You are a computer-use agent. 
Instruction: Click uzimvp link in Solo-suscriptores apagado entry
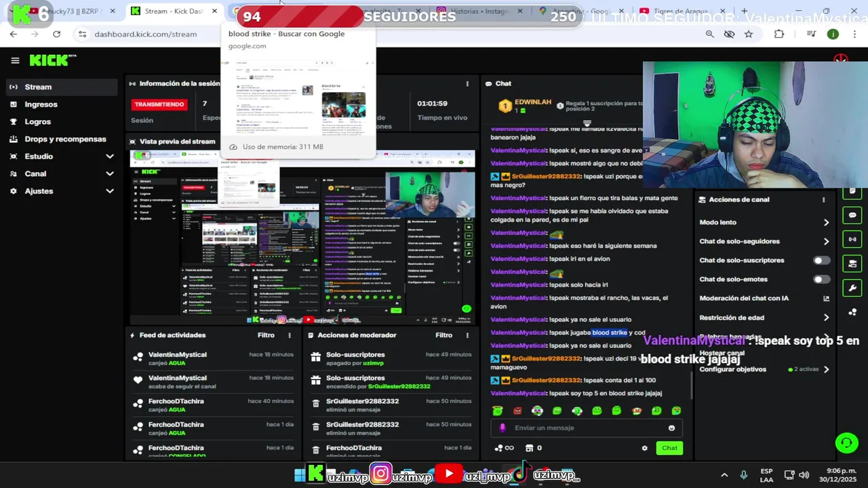point(373,363)
